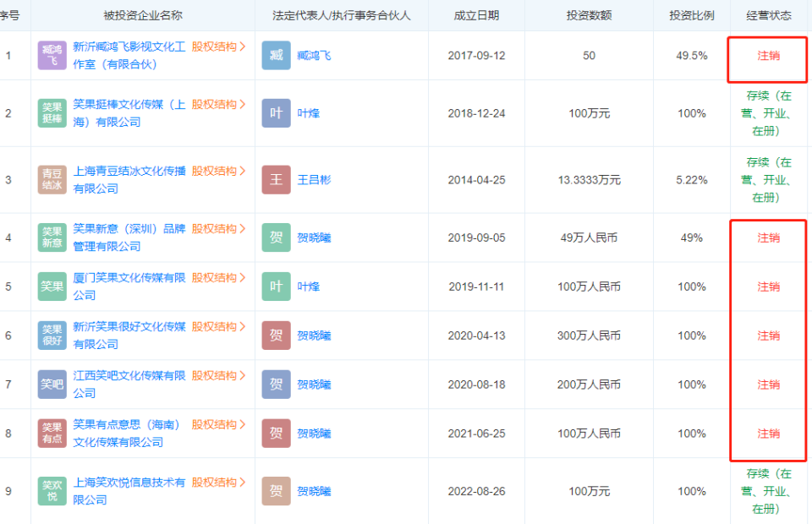Open legal representative 臧鸿飞 profile link

[x=314, y=56]
